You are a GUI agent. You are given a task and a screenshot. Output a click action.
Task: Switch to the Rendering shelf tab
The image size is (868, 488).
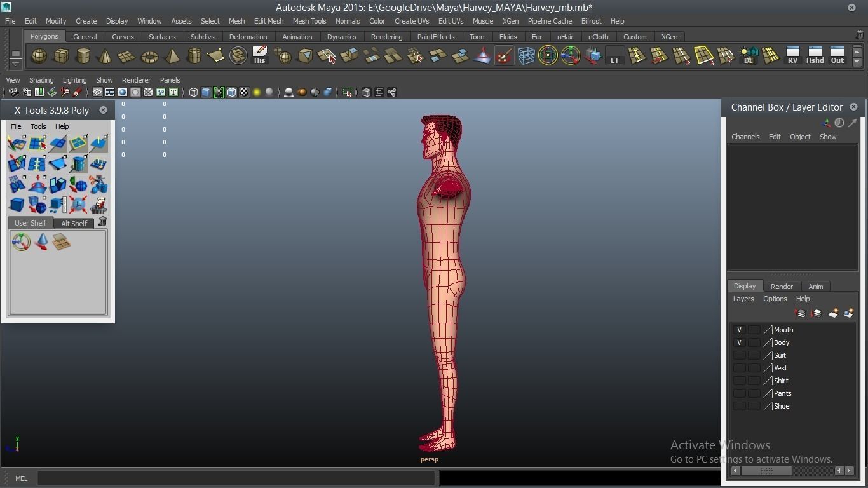click(386, 37)
